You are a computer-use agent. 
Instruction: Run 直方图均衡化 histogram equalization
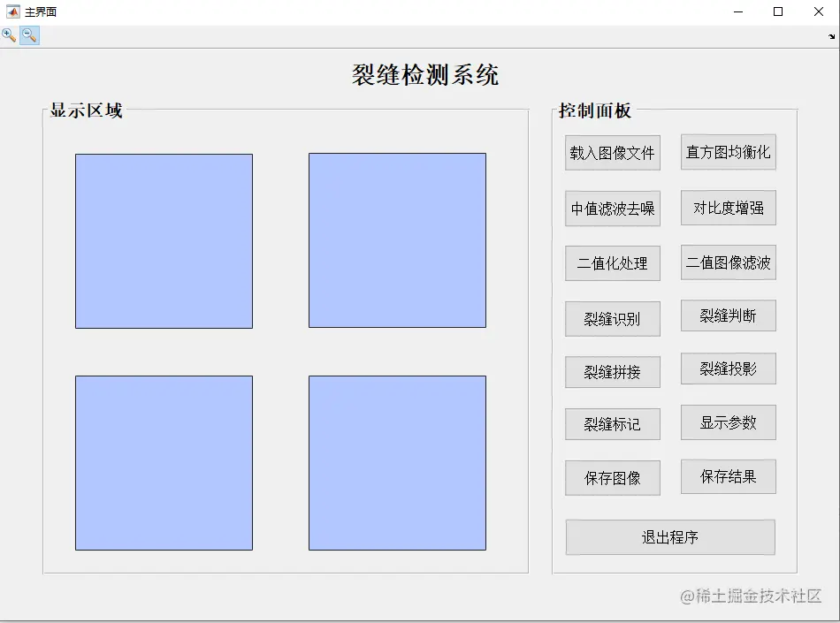click(728, 152)
